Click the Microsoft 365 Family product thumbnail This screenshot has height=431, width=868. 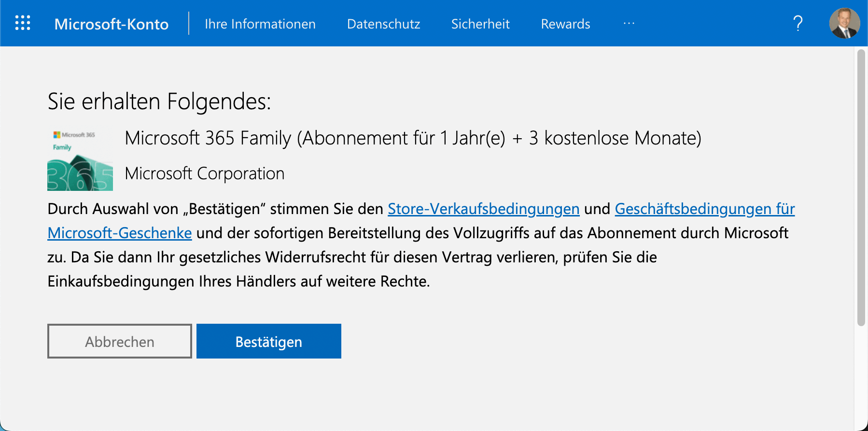[x=80, y=159]
